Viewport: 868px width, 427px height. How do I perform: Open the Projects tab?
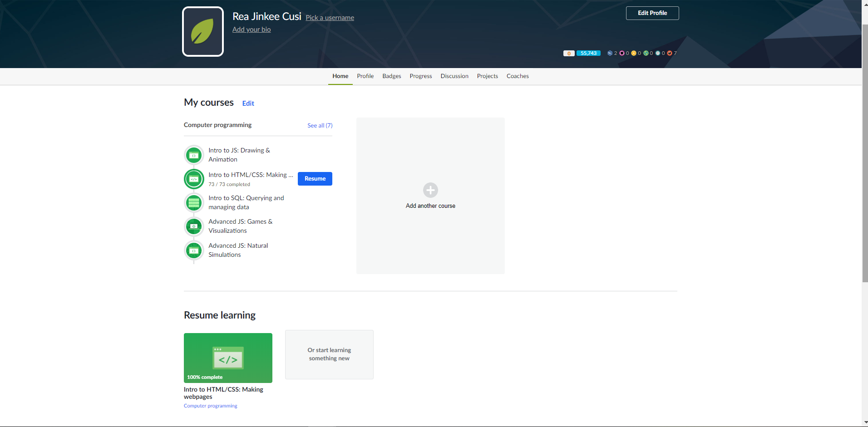(488, 76)
